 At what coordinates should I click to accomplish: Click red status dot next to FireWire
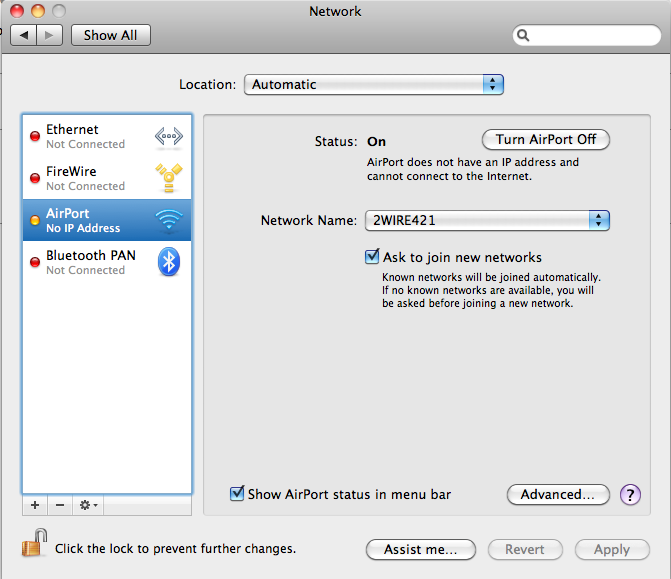click(x=35, y=178)
